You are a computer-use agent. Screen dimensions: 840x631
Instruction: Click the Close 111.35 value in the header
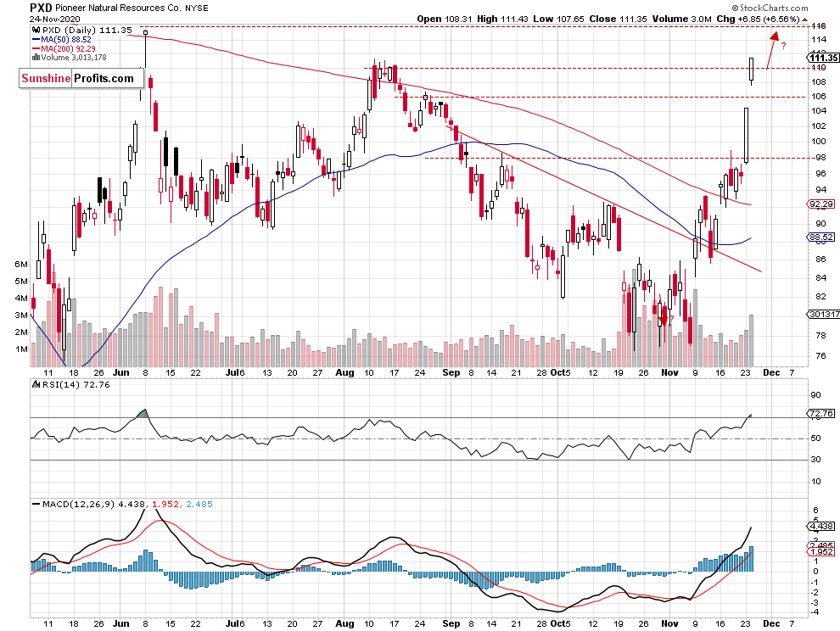tap(617, 19)
